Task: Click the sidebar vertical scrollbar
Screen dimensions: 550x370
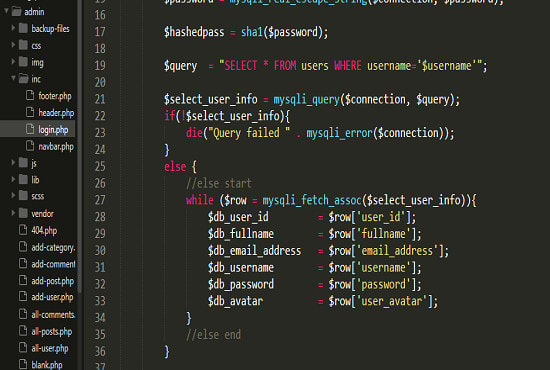Action: (x=80, y=146)
